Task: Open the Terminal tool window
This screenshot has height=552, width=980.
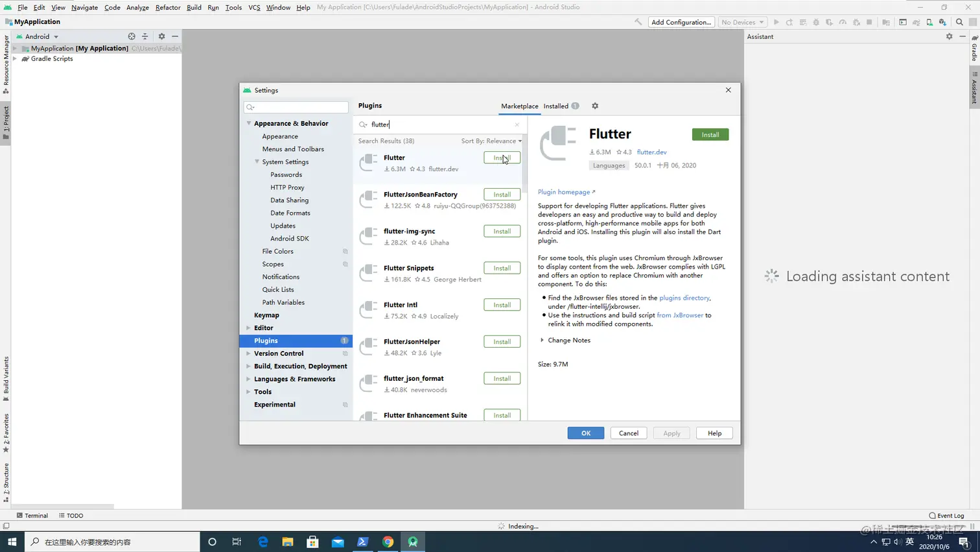Action: (x=36, y=515)
